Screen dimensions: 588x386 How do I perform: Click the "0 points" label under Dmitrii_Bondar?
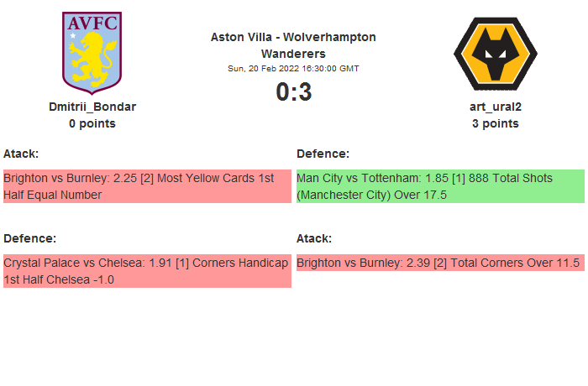click(92, 123)
